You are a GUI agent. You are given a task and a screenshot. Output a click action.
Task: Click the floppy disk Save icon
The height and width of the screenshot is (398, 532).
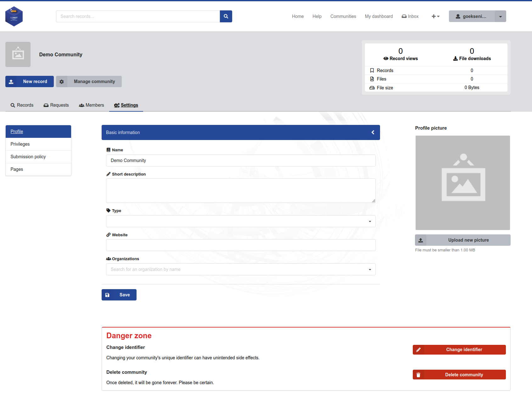[107, 295]
